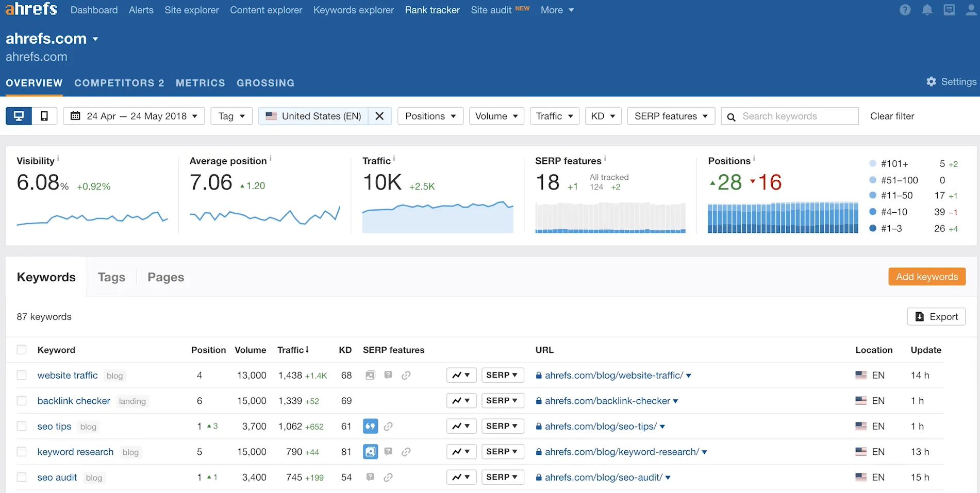
Task: Click the Add keywords button
Action: pos(926,277)
